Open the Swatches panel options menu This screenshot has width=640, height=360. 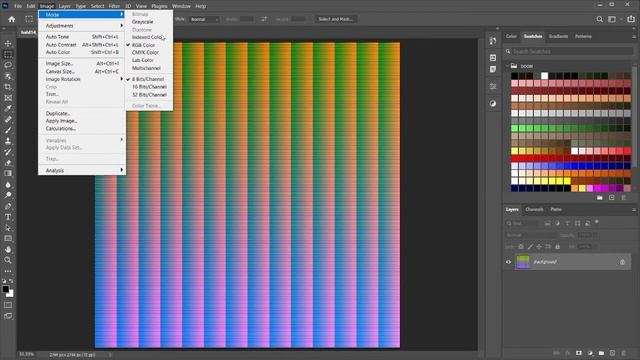tap(634, 36)
